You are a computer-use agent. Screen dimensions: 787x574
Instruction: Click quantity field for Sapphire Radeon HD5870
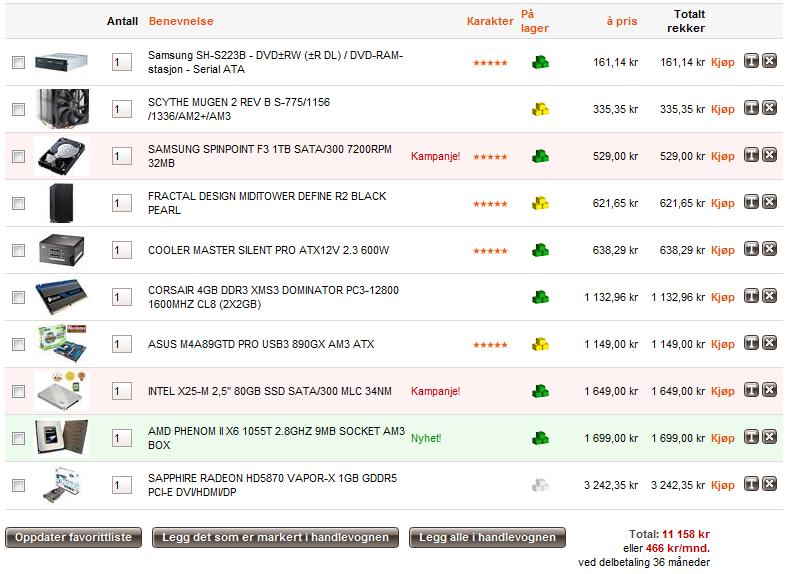pyautogui.click(x=121, y=485)
